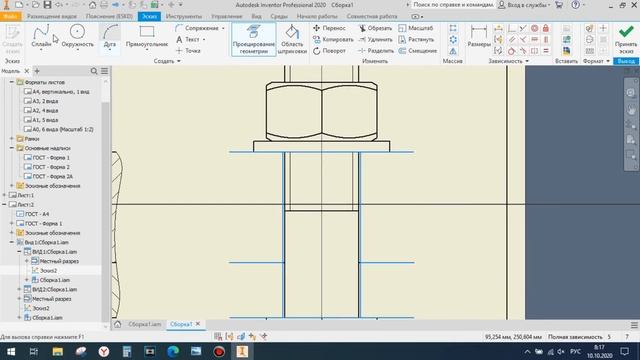Select the Прямоугольник rectangle tool
This screenshot has width=640, height=360.
click(147, 35)
